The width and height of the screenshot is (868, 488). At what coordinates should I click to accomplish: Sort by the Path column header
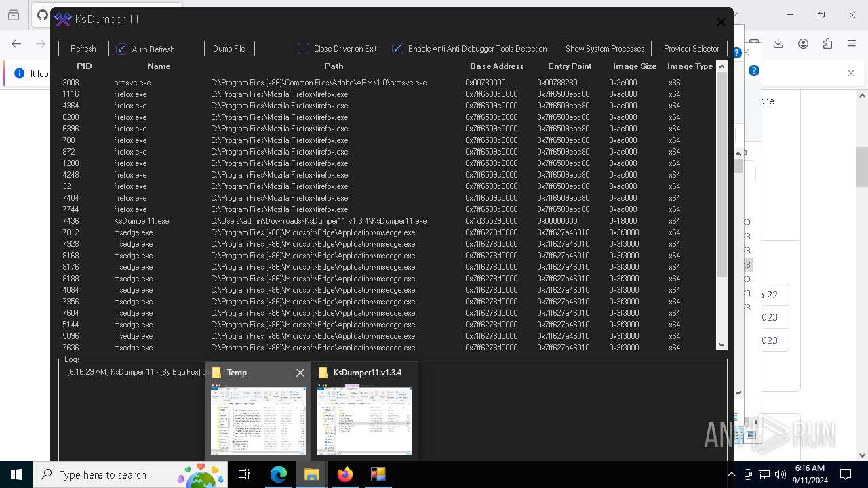tap(334, 66)
